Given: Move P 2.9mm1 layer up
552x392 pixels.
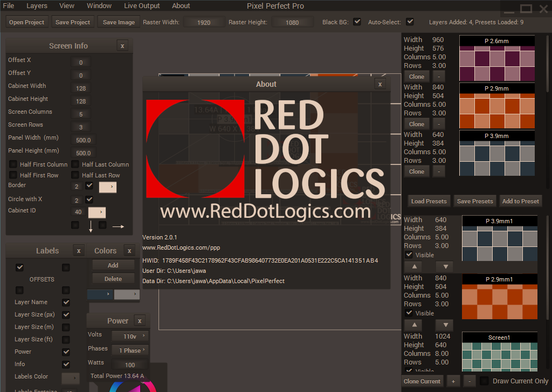Looking at the screenshot, I should 415,325.
